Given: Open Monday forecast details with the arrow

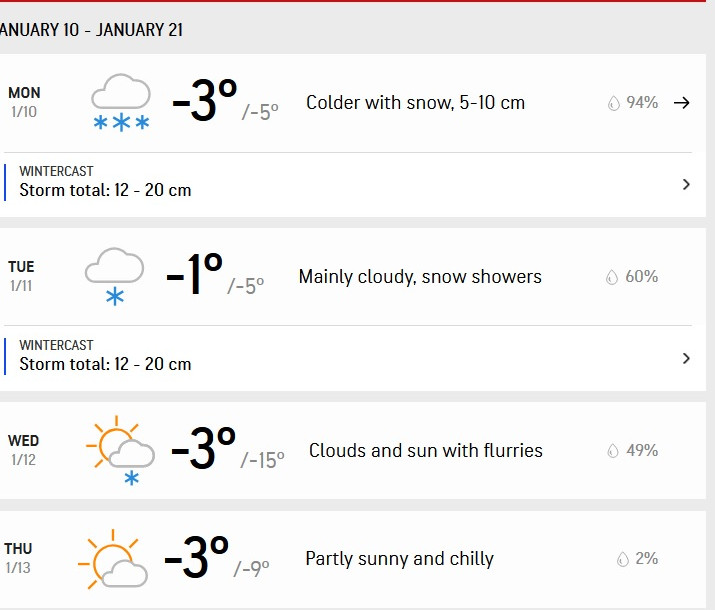Looking at the screenshot, I should 682,102.
